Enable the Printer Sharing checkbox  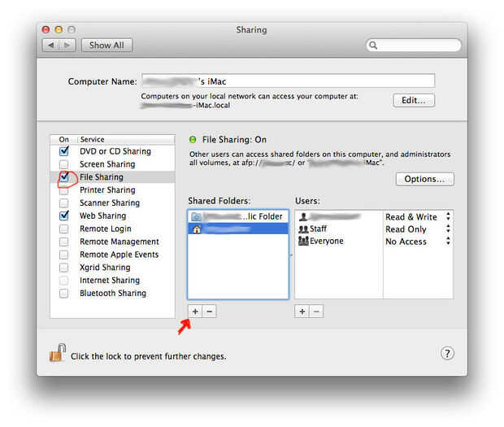pos(64,190)
